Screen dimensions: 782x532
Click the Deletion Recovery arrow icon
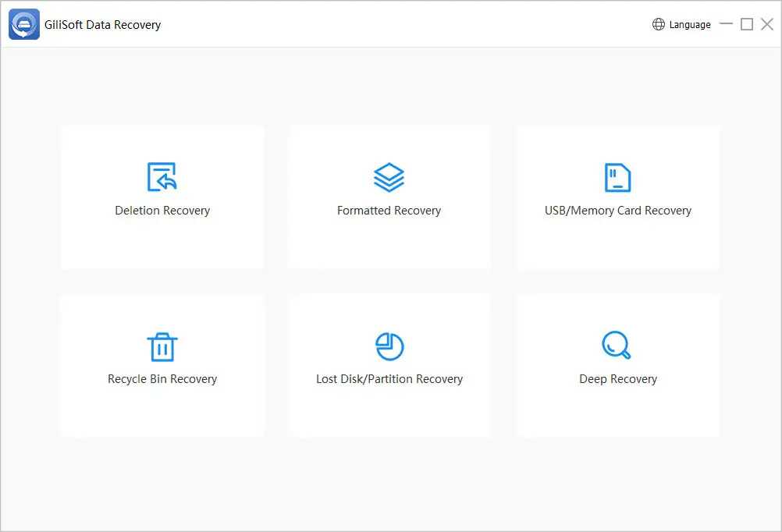click(x=162, y=176)
